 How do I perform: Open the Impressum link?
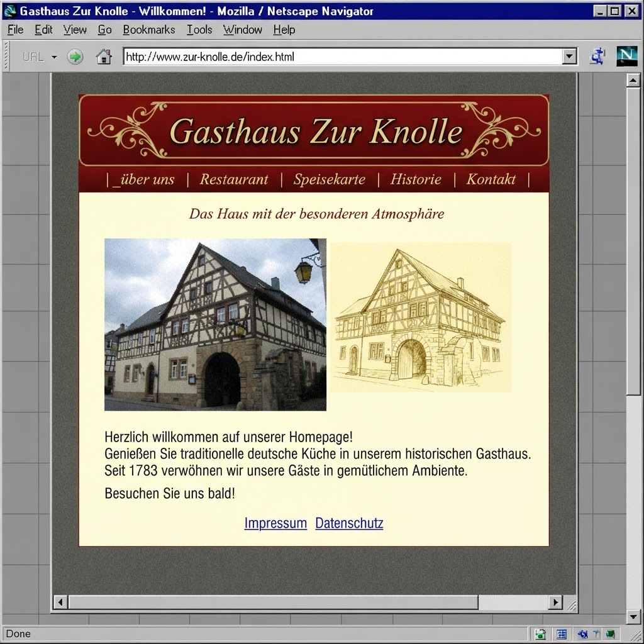[275, 523]
